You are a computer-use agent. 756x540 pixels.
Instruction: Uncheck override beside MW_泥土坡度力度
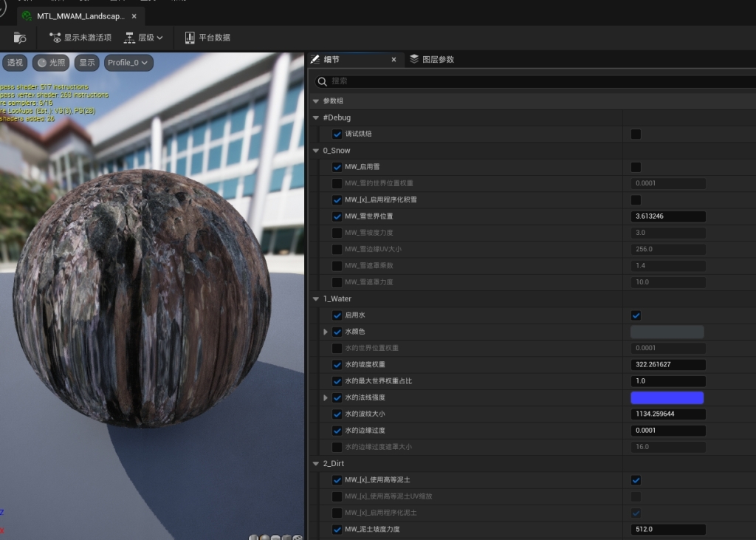pyautogui.click(x=337, y=529)
